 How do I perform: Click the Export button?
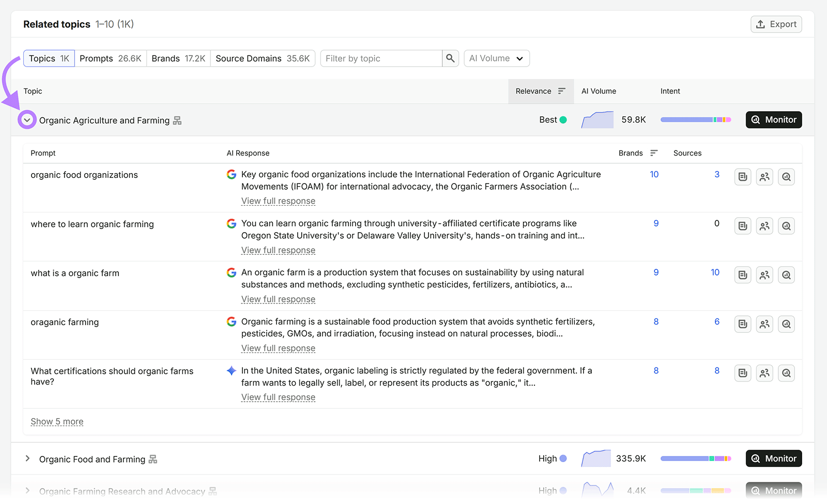pyautogui.click(x=776, y=24)
